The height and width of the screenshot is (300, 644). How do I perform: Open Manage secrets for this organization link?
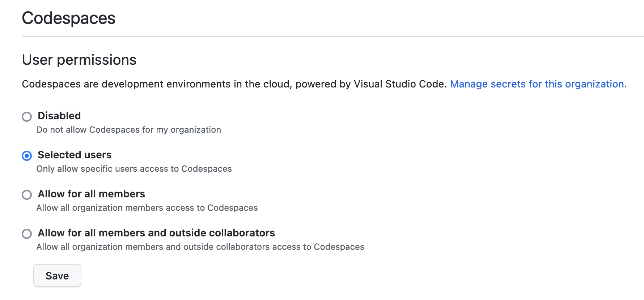coord(538,84)
